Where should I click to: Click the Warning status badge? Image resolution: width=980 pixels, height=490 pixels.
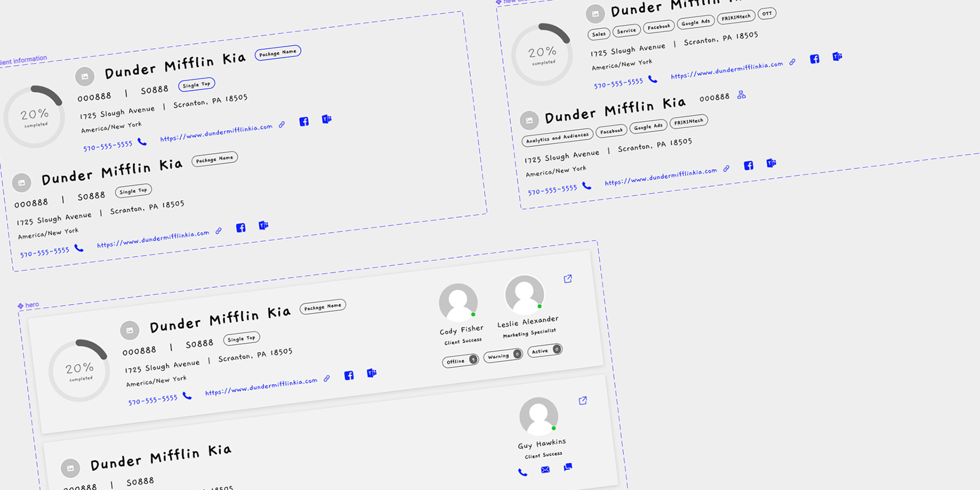[503, 355]
